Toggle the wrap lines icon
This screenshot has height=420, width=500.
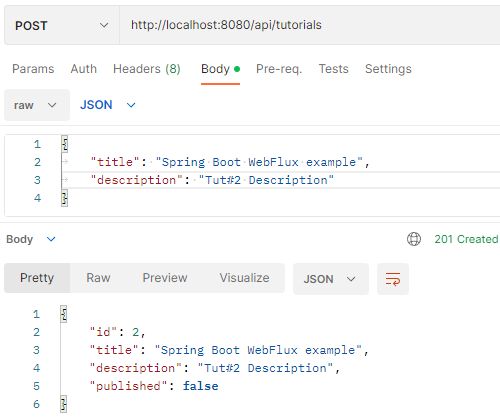point(393,279)
